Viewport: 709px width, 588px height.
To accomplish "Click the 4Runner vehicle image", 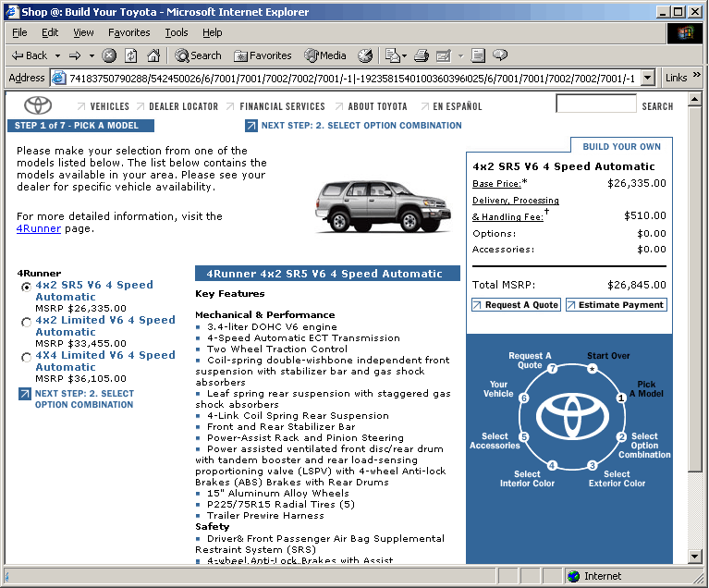I will tap(383, 206).
